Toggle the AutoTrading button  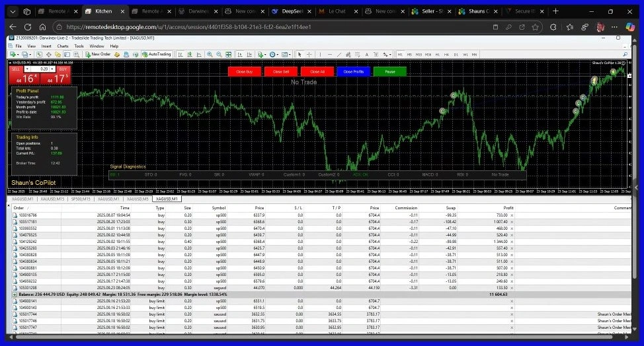click(157, 54)
